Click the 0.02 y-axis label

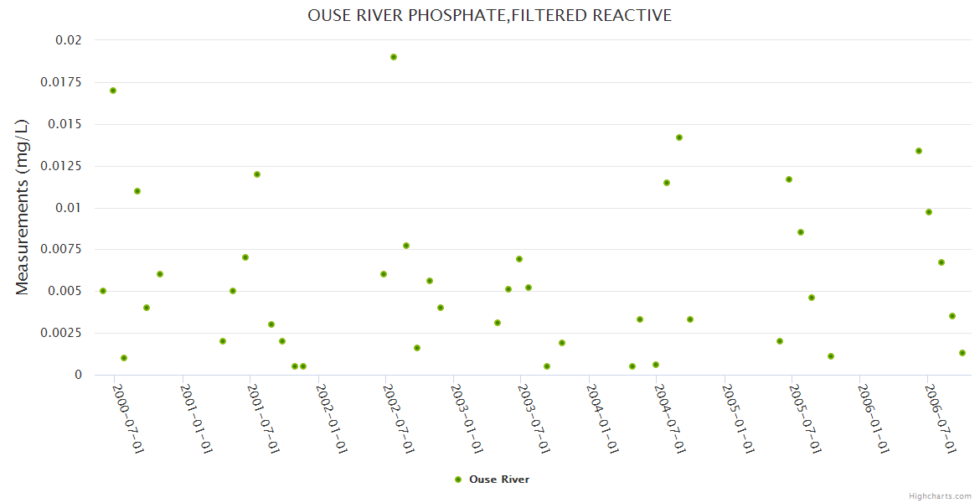tap(69, 40)
